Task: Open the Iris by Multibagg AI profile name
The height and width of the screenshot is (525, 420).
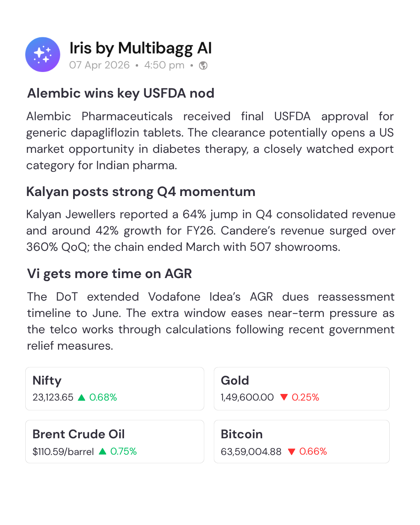Action: click(140, 48)
